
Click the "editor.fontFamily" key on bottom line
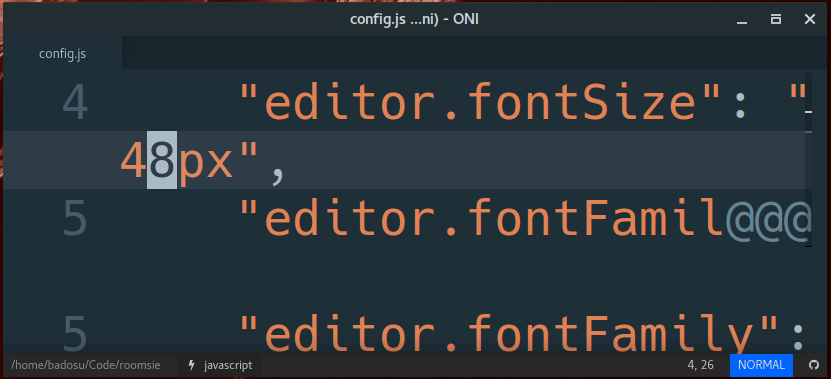pyautogui.click(x=508, y=334)
